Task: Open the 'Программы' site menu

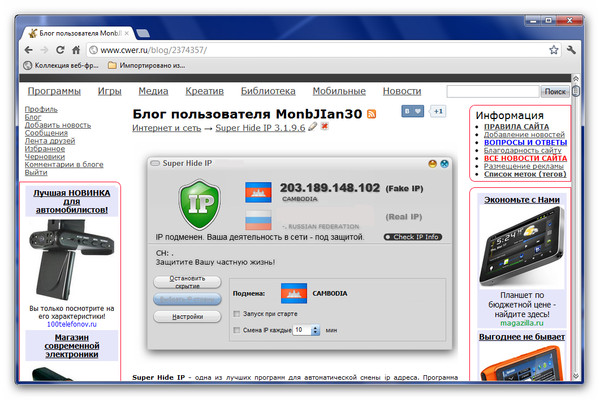Action: 54,91
